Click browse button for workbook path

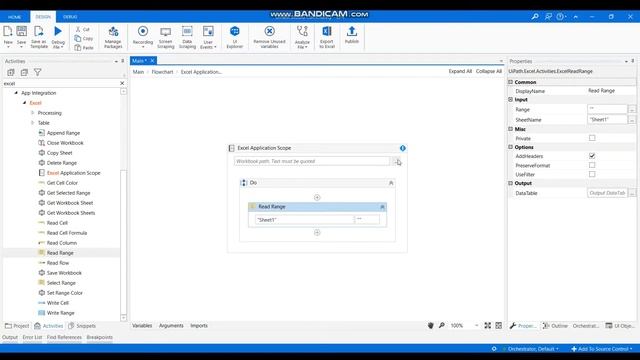[396, 161]
